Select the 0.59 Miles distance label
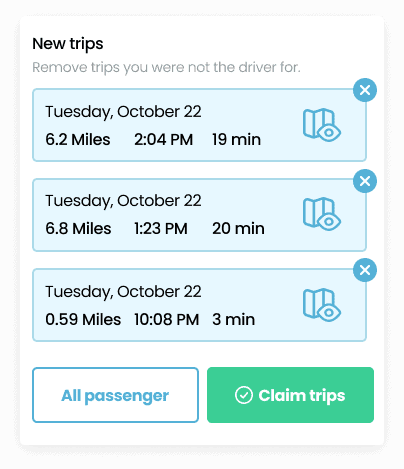 (x=83, y=319)
